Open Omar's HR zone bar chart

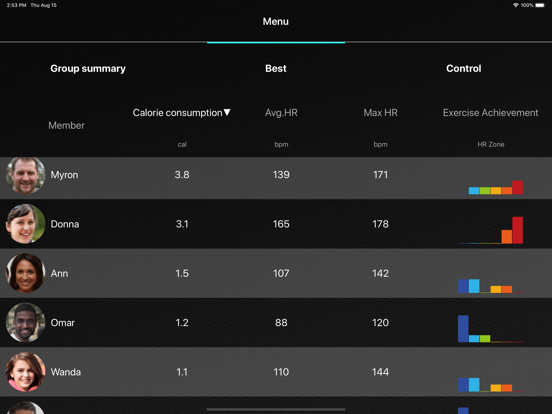(490, 329)
